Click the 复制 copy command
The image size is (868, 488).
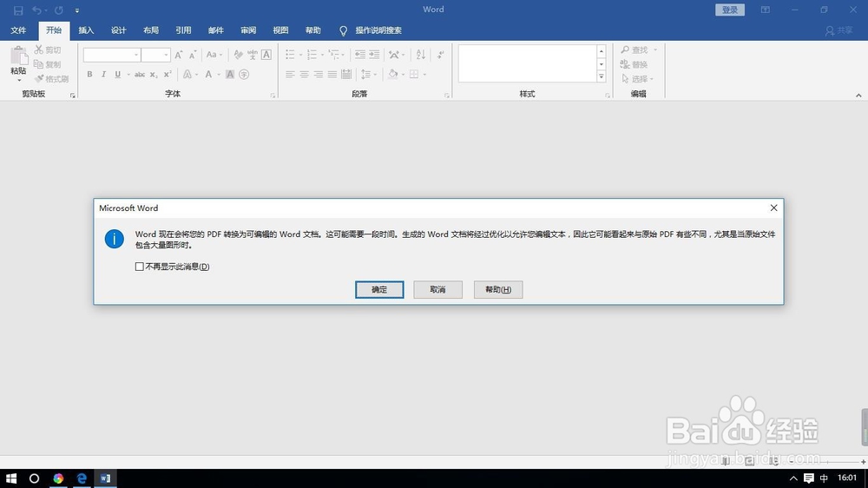[48, 64]
